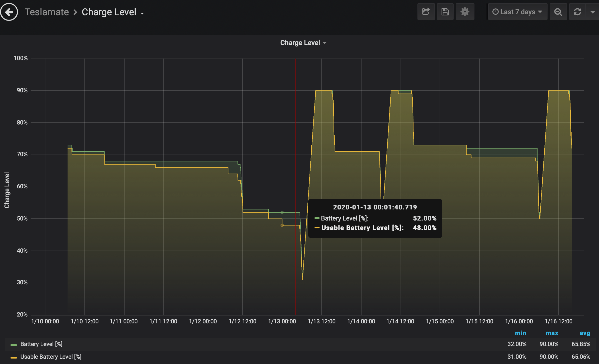Expand the refresh interval dropdown arrow
The width and height of the screenshot is (599, 364).
(x=592, y=12)
